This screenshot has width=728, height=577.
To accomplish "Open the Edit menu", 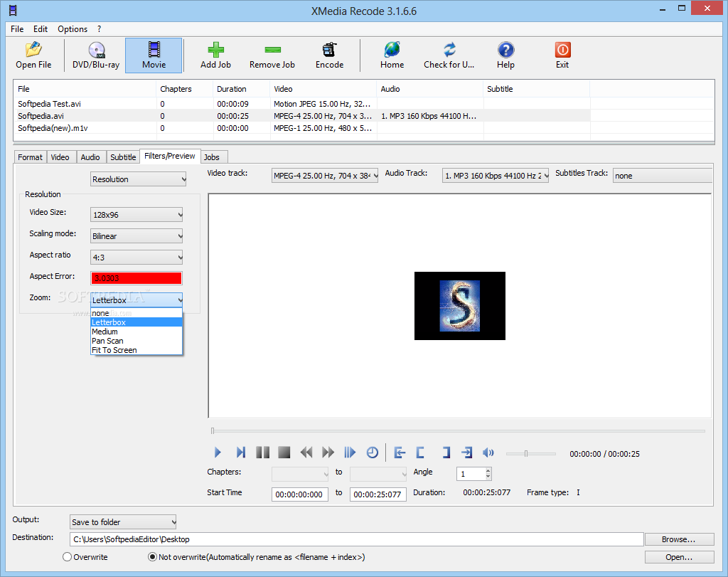I will 41,28.
